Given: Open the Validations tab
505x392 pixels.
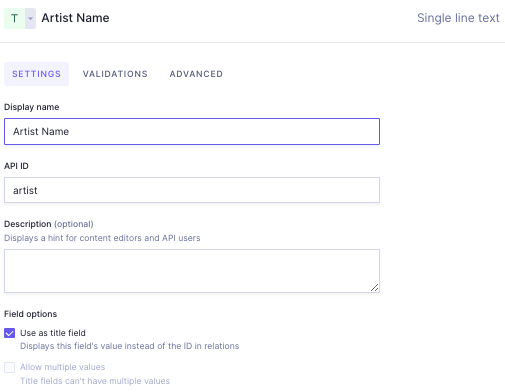Looking at the screenshot, I should pos(115,74).
